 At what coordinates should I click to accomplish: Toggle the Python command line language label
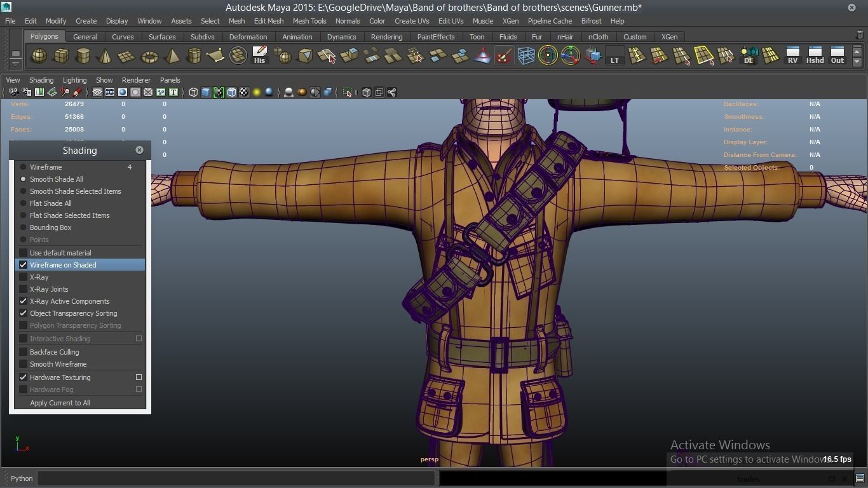pos(22,478)
